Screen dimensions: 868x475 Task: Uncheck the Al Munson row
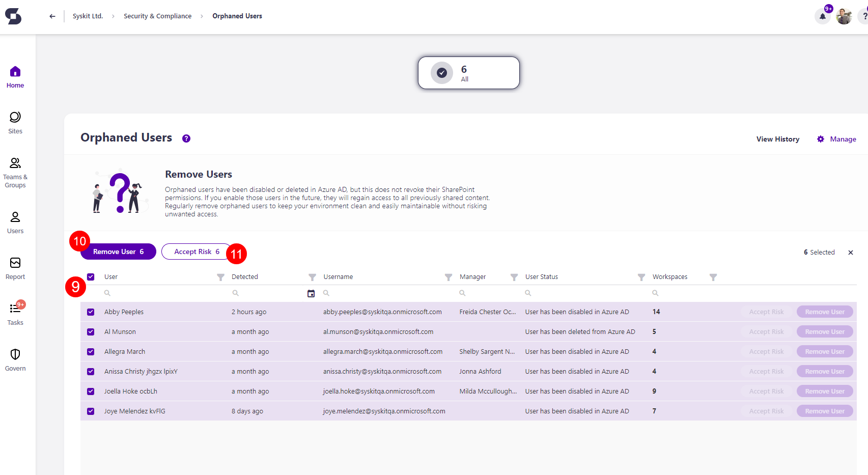(91, 331)
